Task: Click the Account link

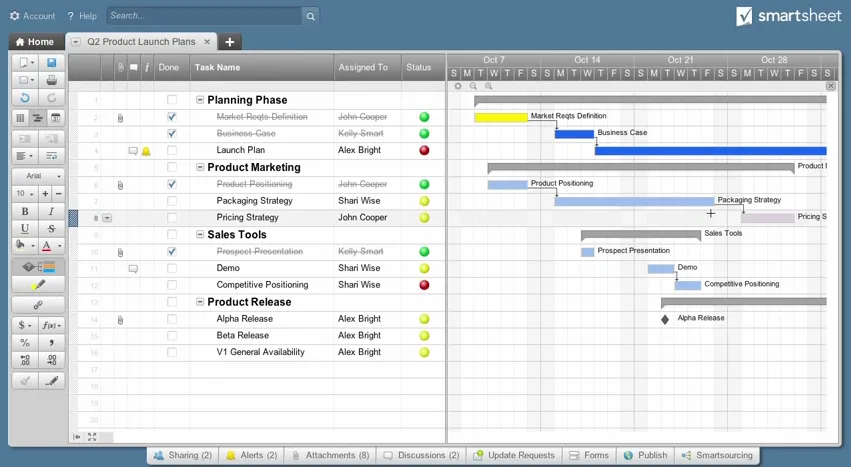Action: 33,16
